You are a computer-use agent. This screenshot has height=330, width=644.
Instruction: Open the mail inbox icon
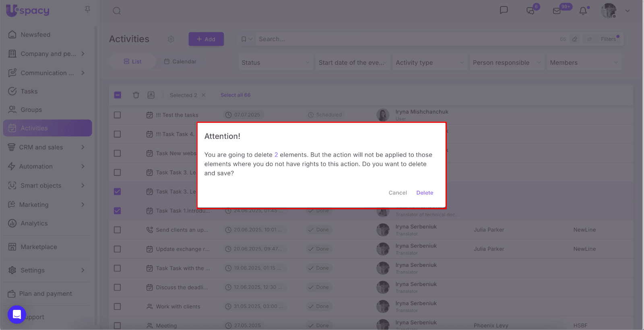coord(557,11)
